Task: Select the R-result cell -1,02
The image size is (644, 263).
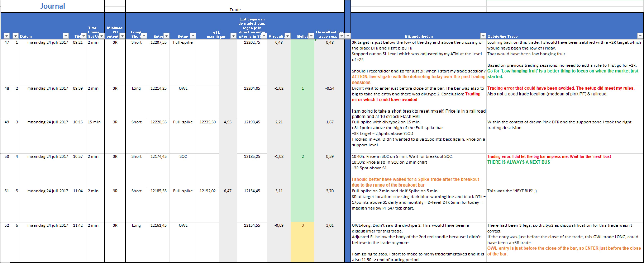Action: coord(279,102)
